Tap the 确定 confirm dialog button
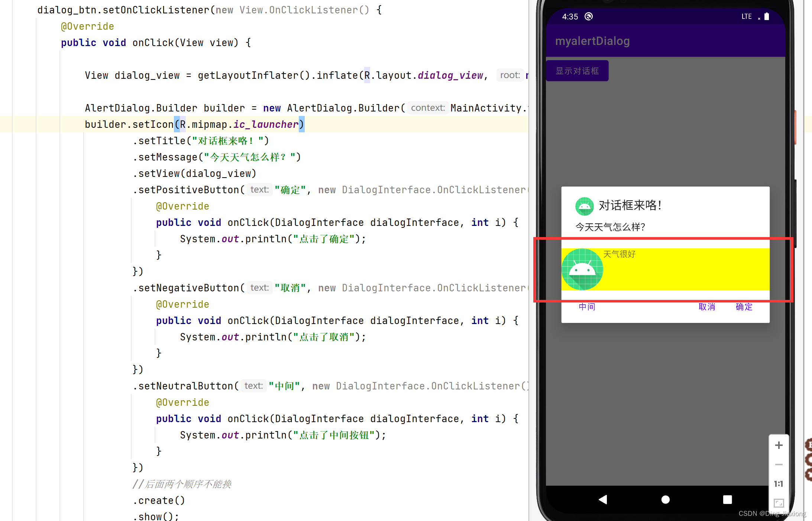Image resolution: width=812 pixels, height=521 pixels. pyautogui.click(x=744, y=307)
